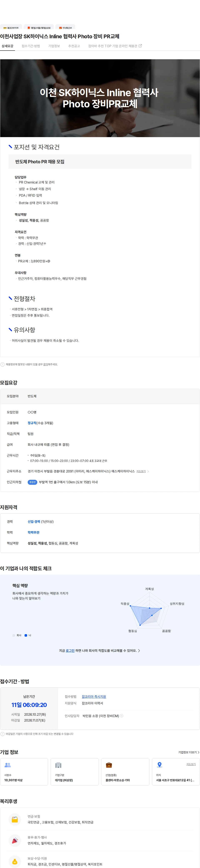This screenshot has width=200, height=868.
Task: Click the info icon beside 박민웅 소장
Action: tap(122, 716)
